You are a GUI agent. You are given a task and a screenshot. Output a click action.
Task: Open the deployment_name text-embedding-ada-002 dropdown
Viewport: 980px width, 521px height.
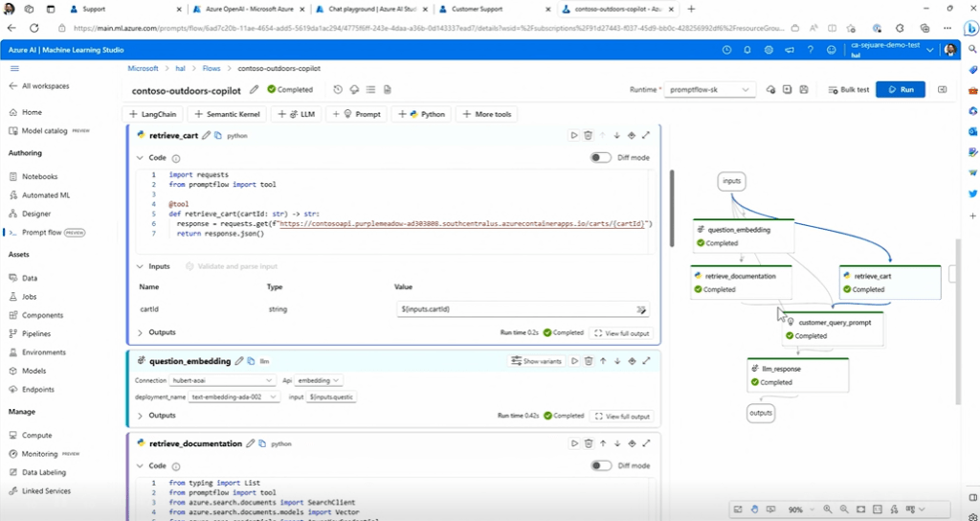point(234,396)
